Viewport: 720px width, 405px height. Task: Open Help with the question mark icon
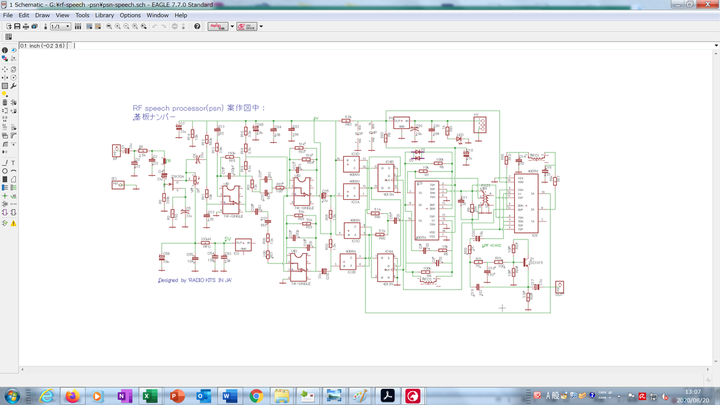tap(197, 26)
